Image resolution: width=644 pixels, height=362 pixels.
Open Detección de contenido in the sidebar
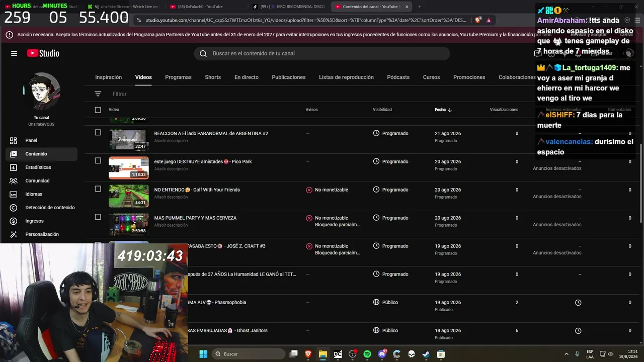pyautogui.click(x=41, y=208)
